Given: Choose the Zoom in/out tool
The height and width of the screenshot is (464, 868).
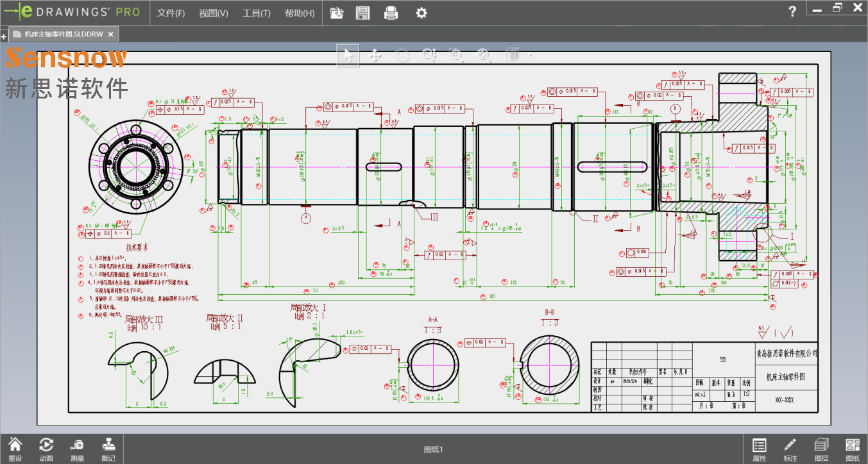Looking at the screenshot, I should [429, 55].
